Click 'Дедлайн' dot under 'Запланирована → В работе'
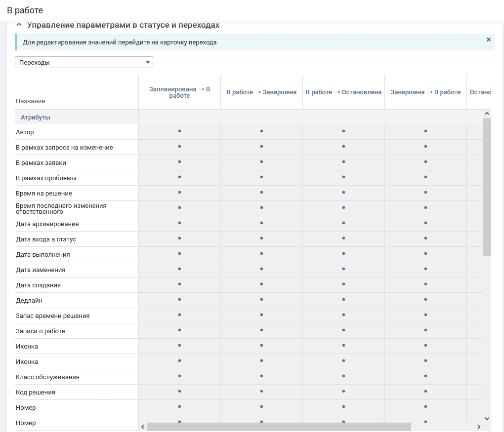 [179, 300]
